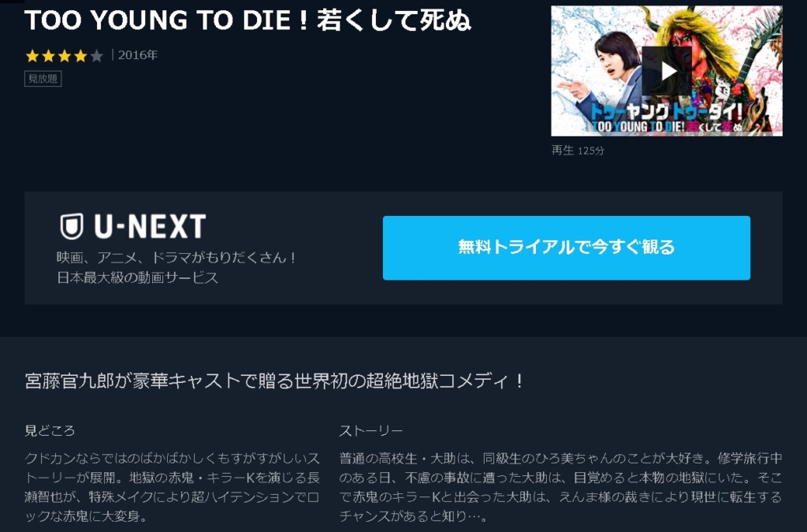Play the TOO YOUNG TO DIE trailer
Image resolution: width=807 pixels, height=532 pixels.
[x=667, y=71]
